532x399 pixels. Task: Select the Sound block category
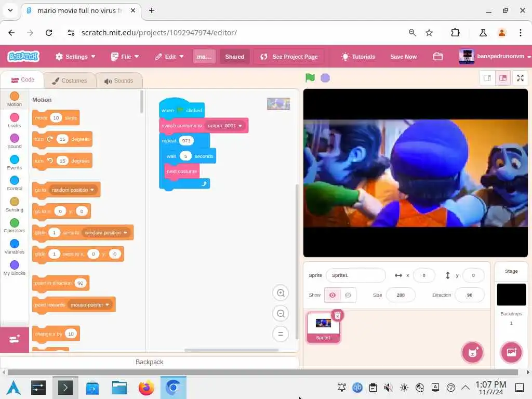[x=14, y=141]
